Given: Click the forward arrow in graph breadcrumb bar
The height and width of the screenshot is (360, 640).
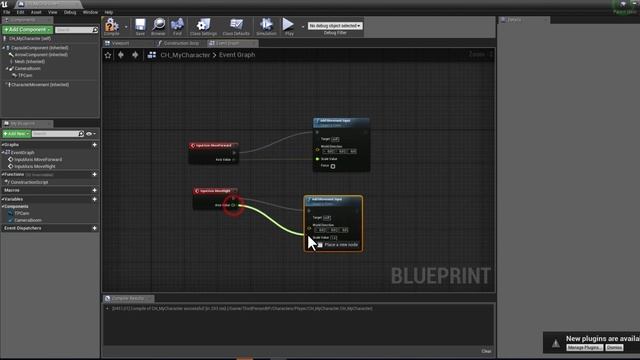Looking at the screenshot, I should 135,55.
